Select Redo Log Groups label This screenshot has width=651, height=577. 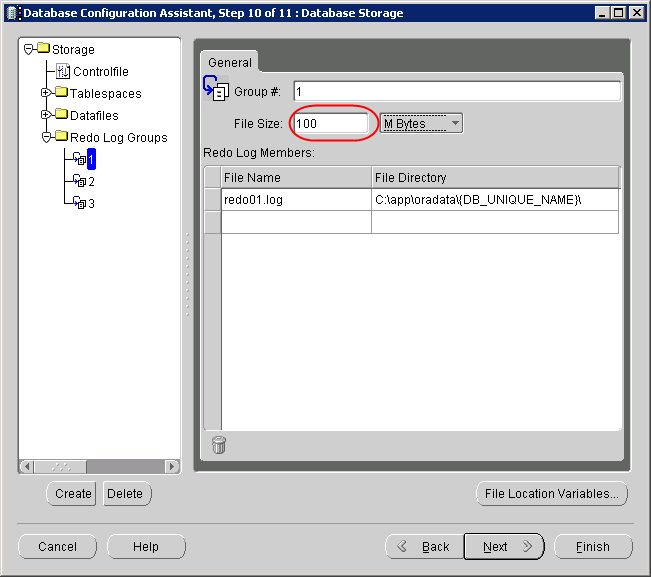(119, 137)
